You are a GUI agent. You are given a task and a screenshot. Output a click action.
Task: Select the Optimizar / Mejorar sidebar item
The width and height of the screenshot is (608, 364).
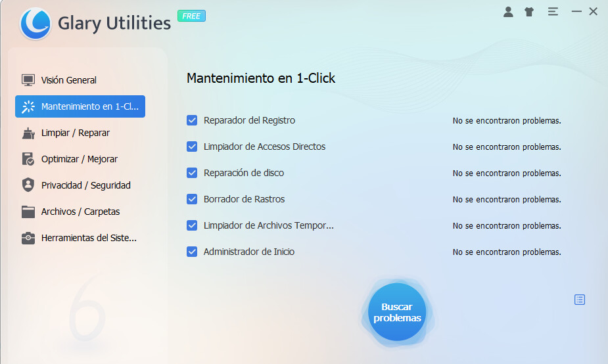(79, 159)
